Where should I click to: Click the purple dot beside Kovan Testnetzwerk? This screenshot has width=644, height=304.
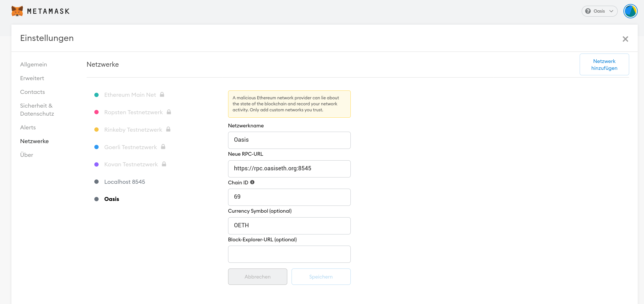click(x=97, y=164)
